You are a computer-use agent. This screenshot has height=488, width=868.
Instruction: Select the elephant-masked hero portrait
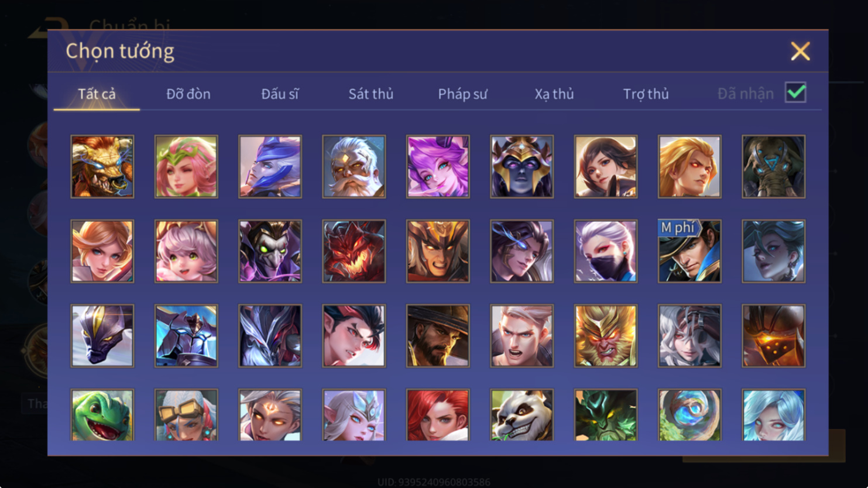pos(773,167)
